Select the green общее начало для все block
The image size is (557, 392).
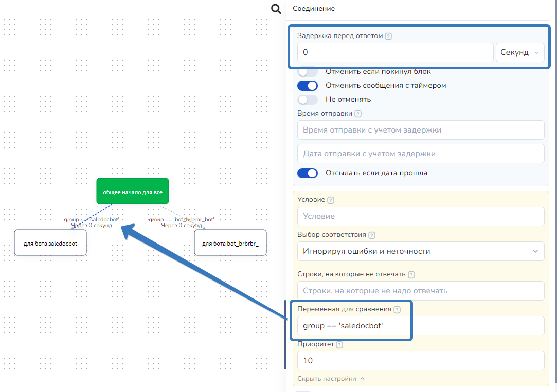pos(132,191)
